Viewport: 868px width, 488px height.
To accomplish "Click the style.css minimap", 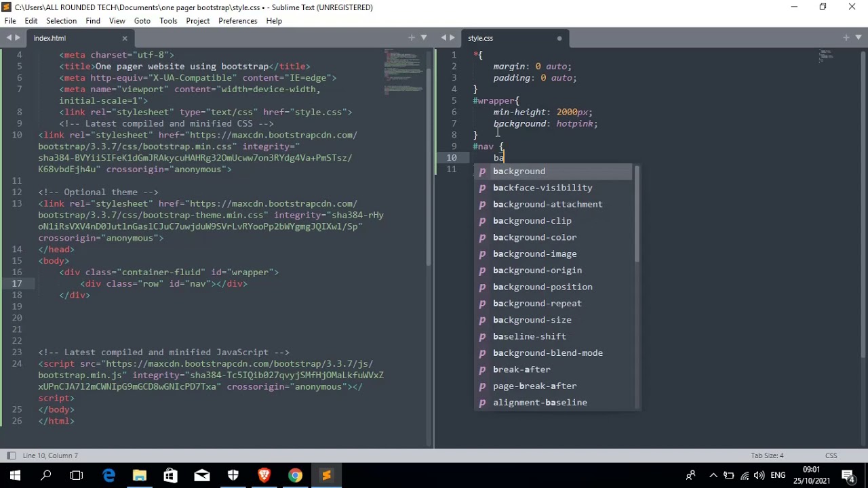I will (826, 56).
